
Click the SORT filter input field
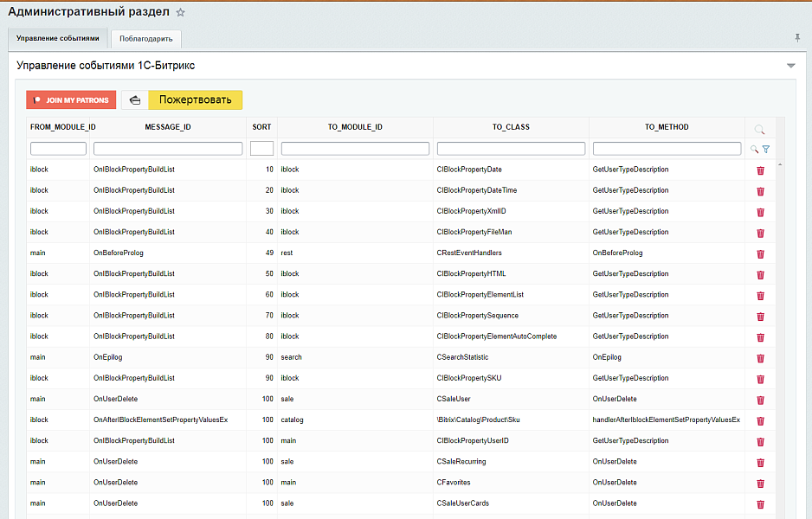coord(261,149)
